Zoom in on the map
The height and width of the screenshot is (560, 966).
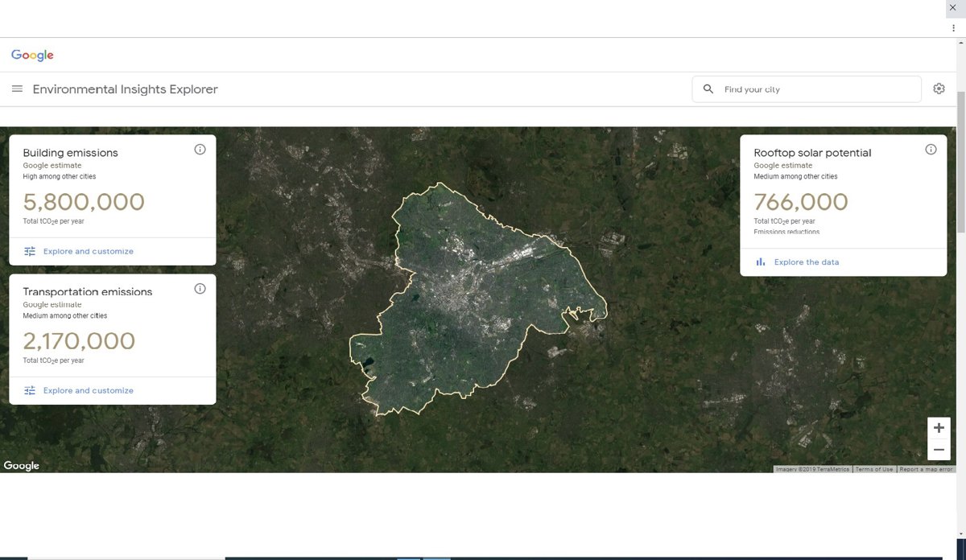point(939,428)
